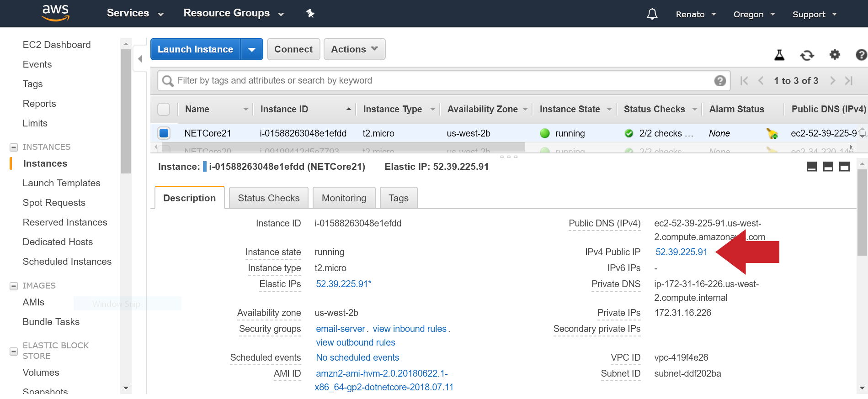Viewport: 868px width, 399px height.
Task: Select the Description tab
Action: click(190, 198)
